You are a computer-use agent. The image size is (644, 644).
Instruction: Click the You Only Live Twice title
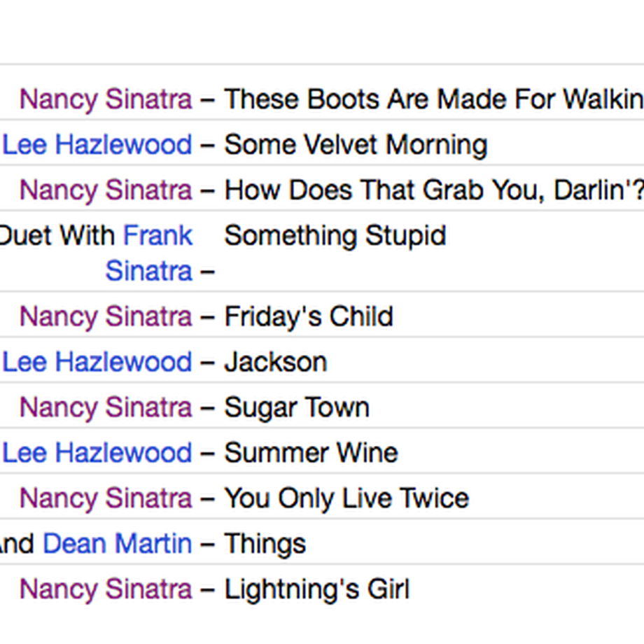tap(346, 499)
